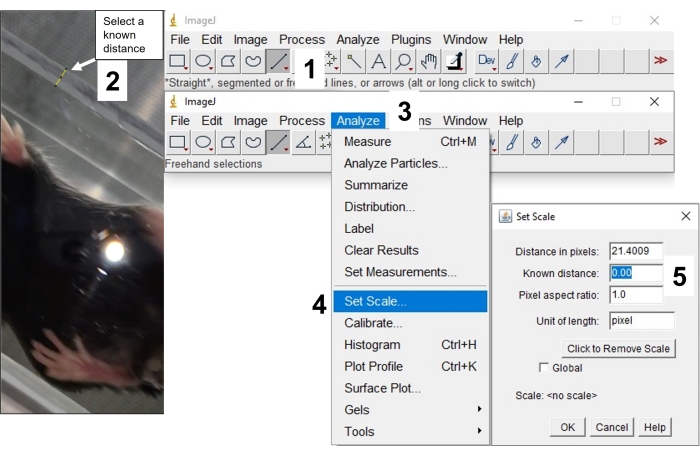Select the Arrow tool in upper ImageJ window
Screen dimensions: 700x456
(562, 61)
